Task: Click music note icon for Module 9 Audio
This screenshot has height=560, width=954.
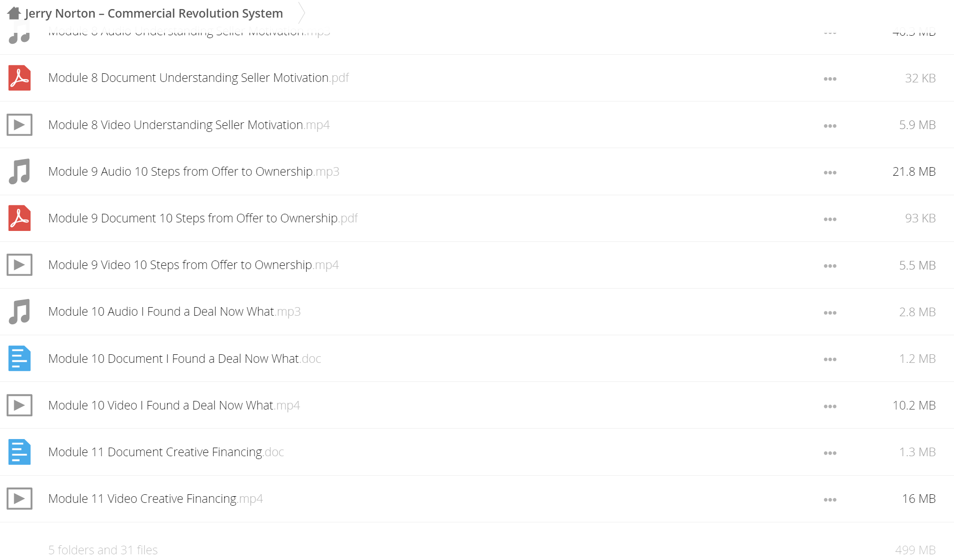Action: (20, 171)
